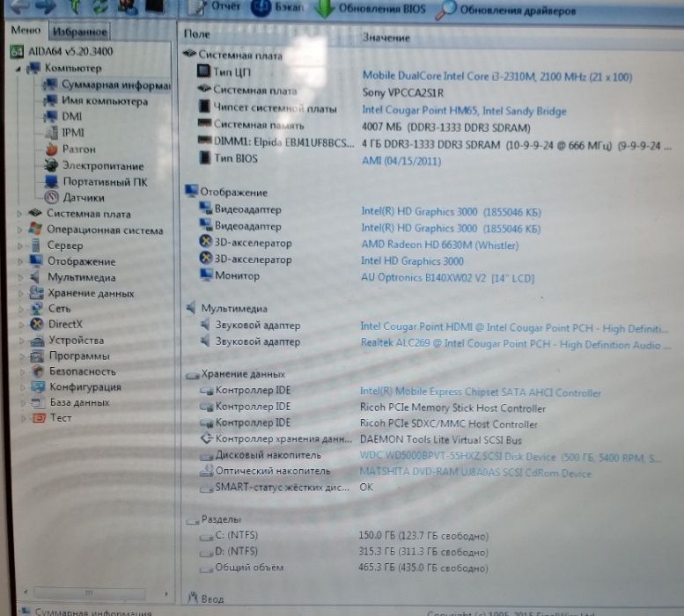This screenshot has height=616, width=684.
Task: Open the Mobile DualCore Intel Core i3-2310M link
Action: click(x=496, y=77)
